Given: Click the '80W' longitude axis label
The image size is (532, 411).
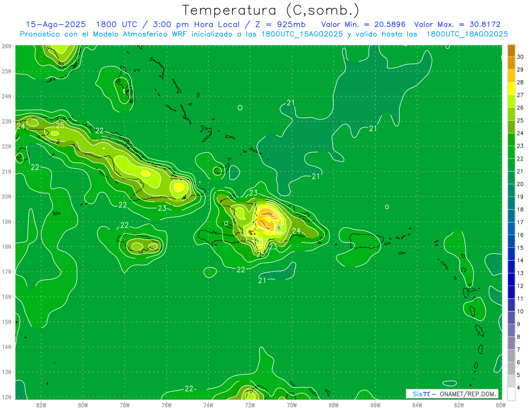Looking at the screenshot, I should (82, 404).
